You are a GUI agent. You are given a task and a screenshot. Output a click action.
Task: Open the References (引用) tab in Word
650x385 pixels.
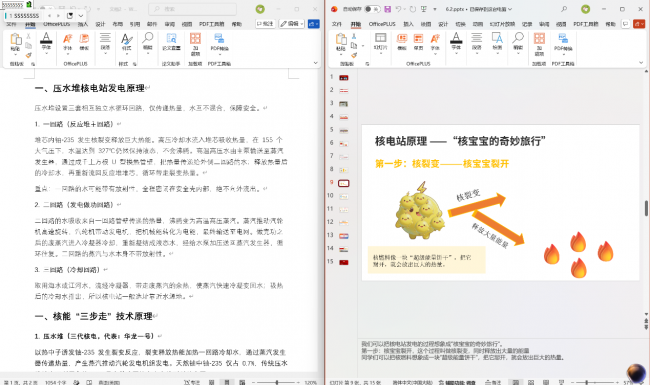(135, 24)
